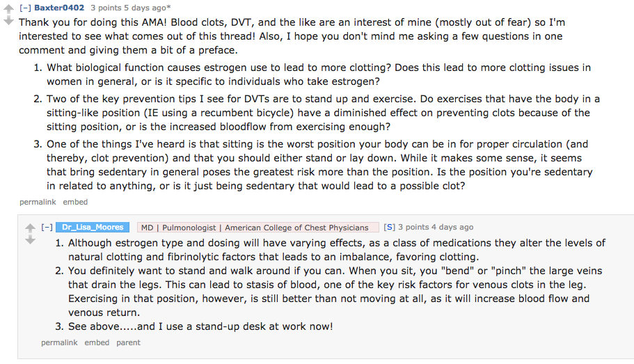Click Baxter0402's '3 points' score
Image resolution: width=634 pixels, height=364 pixels.
click(x=106, y=8)
